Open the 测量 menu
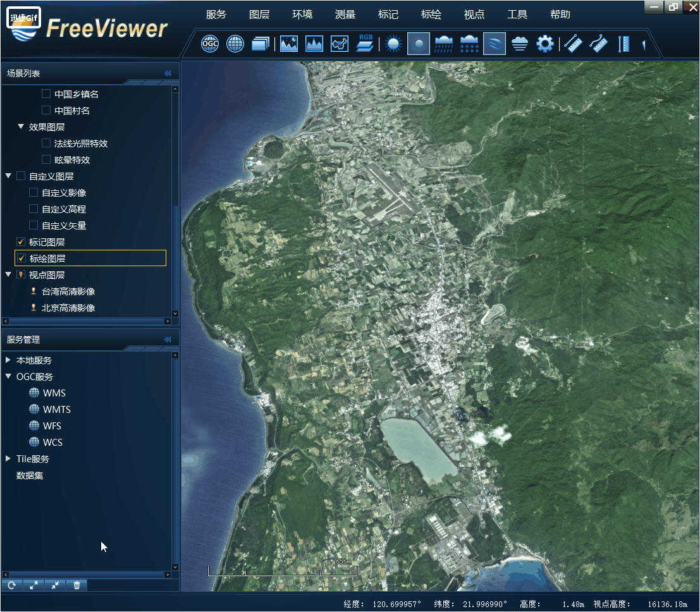700x612 pixels. point(345,15)
